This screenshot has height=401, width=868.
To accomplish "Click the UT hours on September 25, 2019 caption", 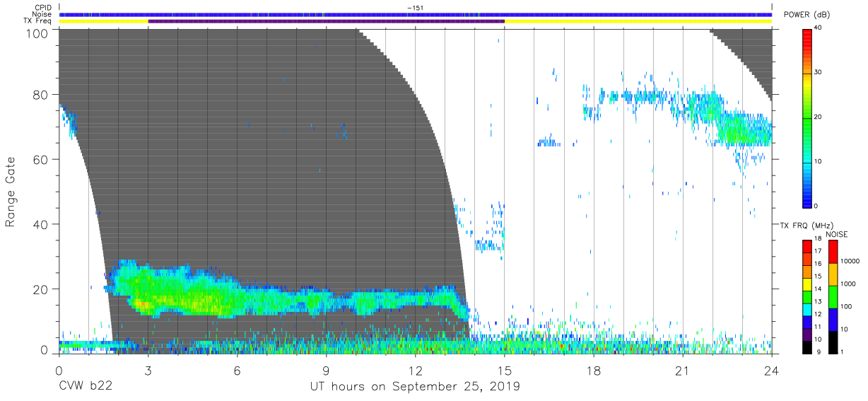I will pos(415,387).
